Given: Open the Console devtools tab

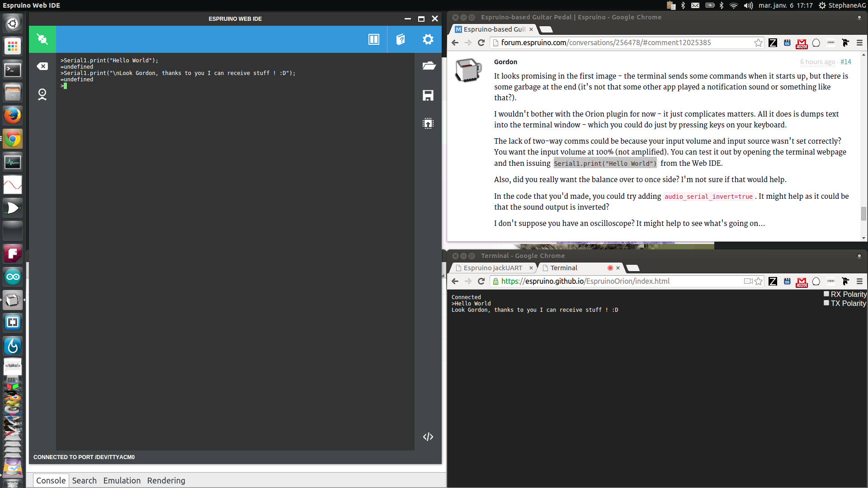Looking at the screenshot, I should (51, 480).
